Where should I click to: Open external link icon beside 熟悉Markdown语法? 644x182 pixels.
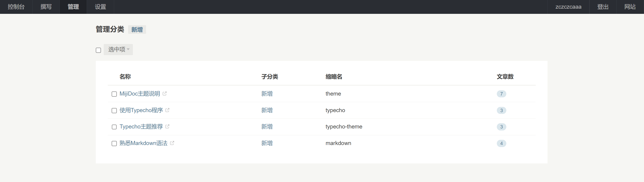(172, 143)
